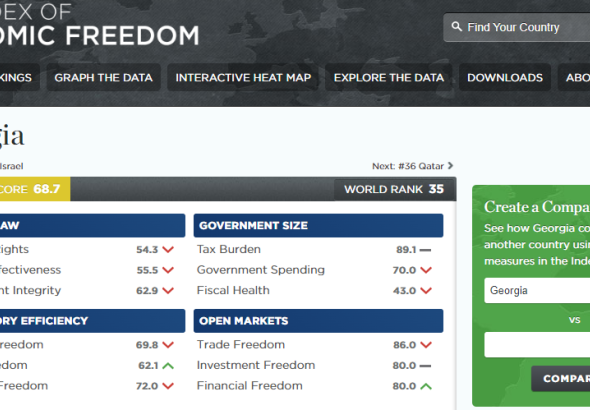Screen dimensions: 590x410
Task: Click the Fiscal Health score 43.0
Action: pos(404,291)
